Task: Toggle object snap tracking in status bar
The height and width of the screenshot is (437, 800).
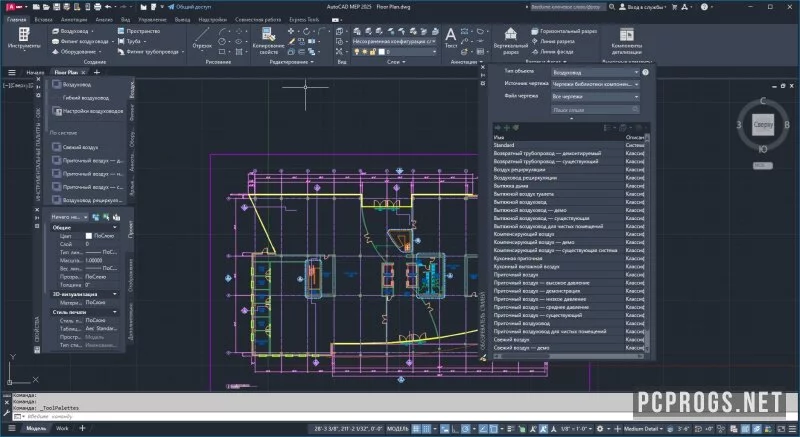Action: pyautogui.click(x=483, y=429)
